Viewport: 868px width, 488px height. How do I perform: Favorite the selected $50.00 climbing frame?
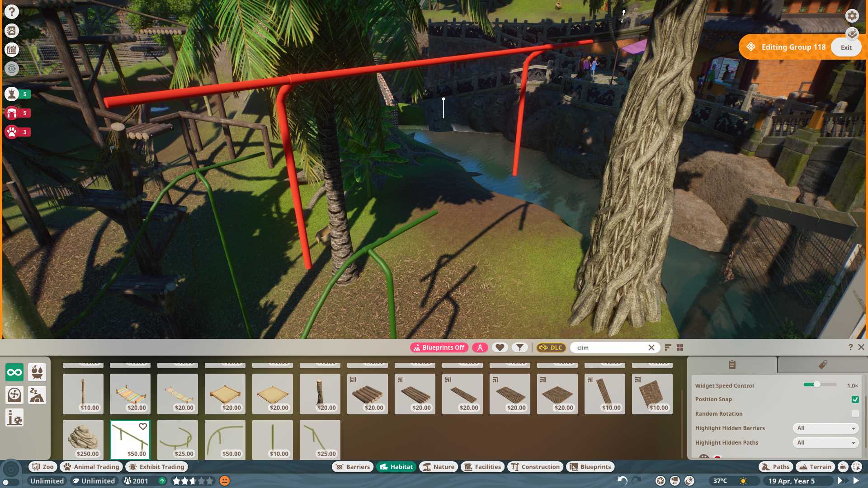[x=143, y=426]
